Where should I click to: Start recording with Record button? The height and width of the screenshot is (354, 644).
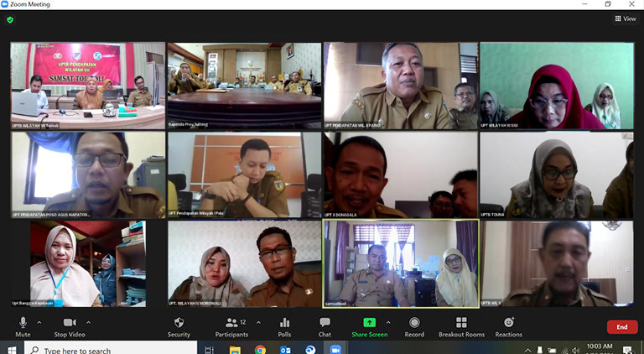click(x=414, y=325)
